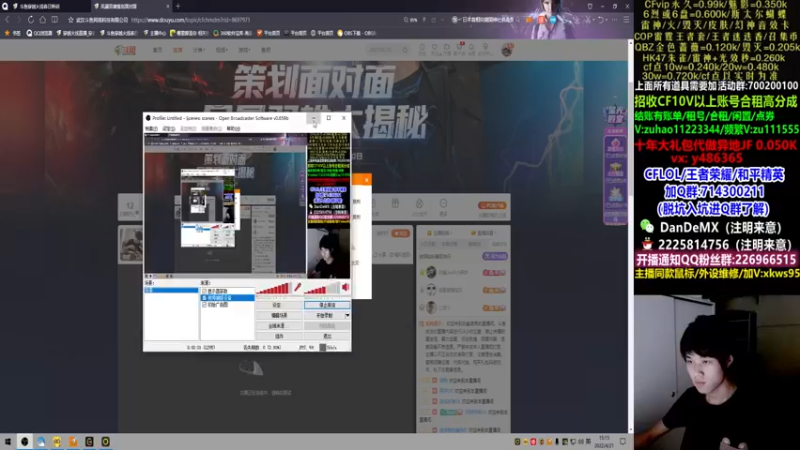Click the streamer avatar thumbnail left of video

tap(131, 245)
